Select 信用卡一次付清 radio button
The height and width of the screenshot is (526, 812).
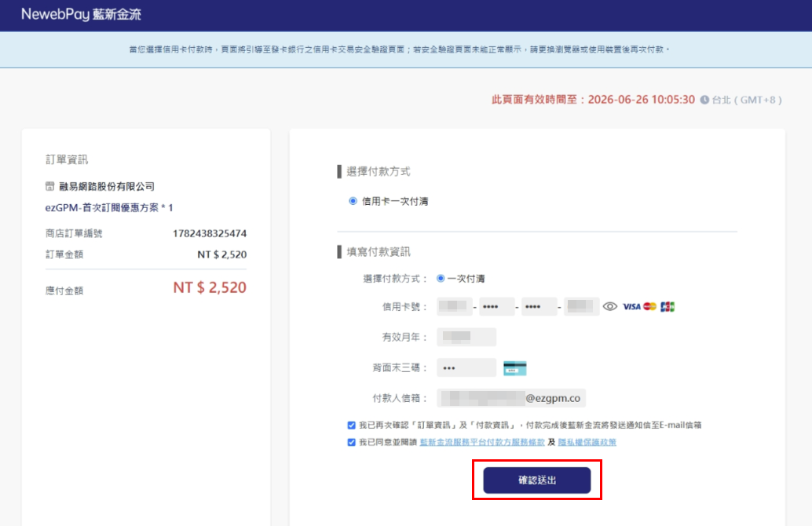(353, 201)
